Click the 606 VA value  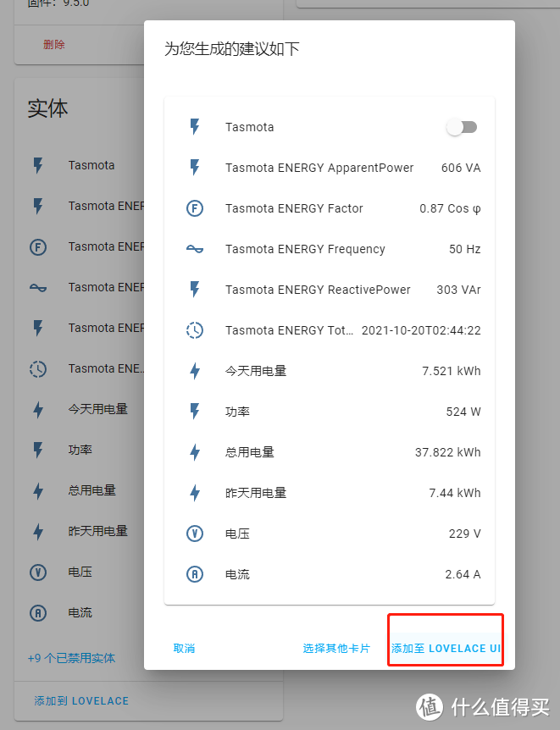coord(461,168)
